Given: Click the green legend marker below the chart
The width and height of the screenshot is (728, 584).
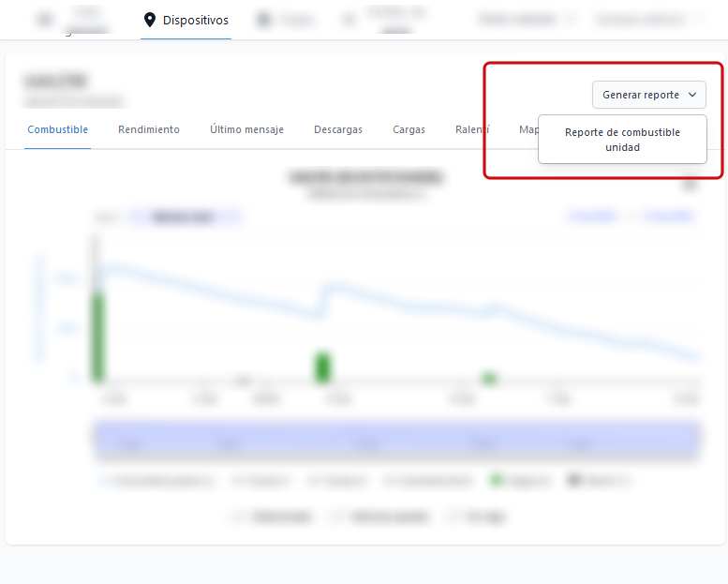Looking at the screenshot, I should tap(496, 481).
